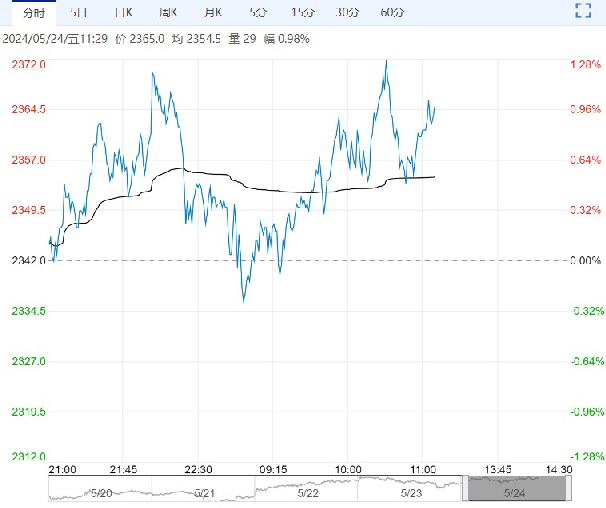Jump to the 5/21 section in the navigator
Image resolution: width=606 pixels, height=508 pixels.
[x=204, y=493]
